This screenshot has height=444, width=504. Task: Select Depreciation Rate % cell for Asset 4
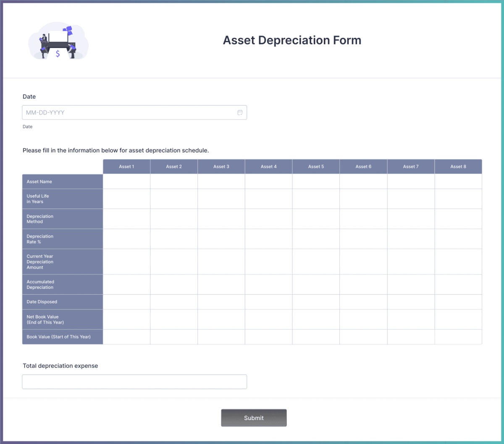point(269,239)
